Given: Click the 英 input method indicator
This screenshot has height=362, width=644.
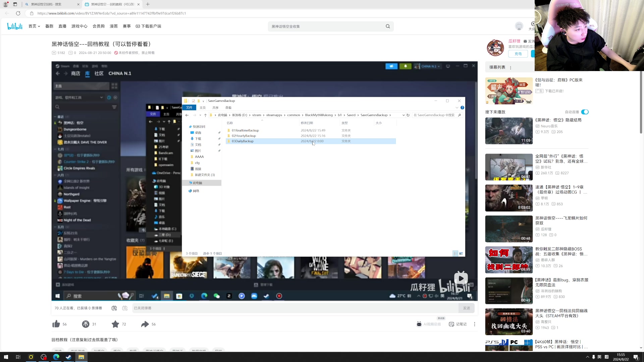Looking at the screenshot, I should 599,357.
